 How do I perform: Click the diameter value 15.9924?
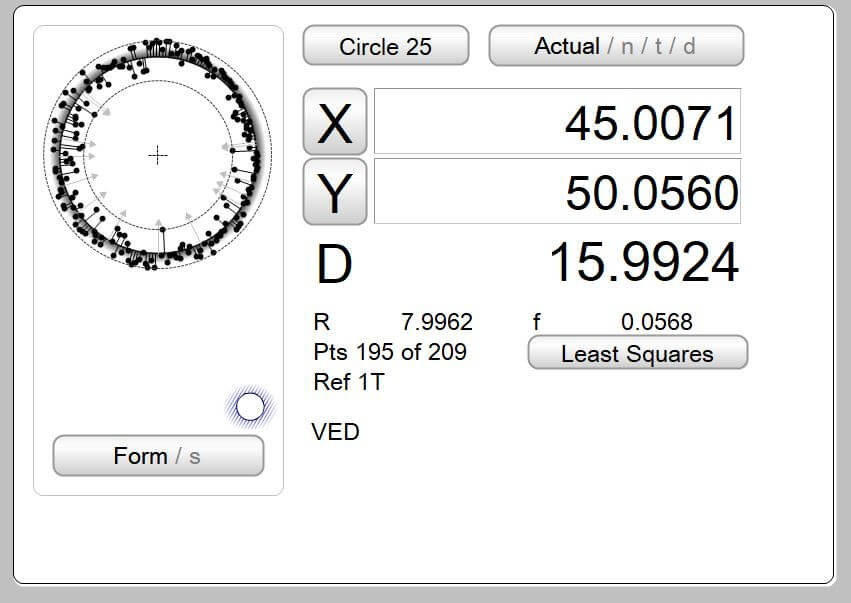[644, 264]
